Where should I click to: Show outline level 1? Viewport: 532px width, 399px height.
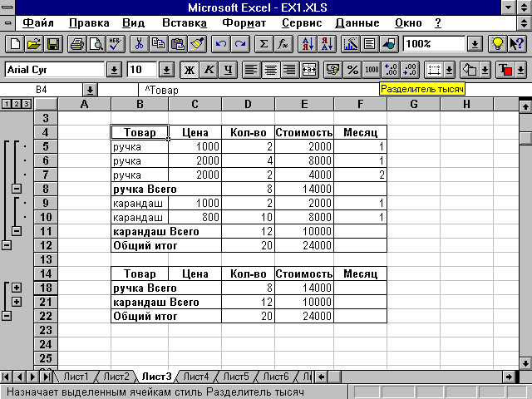pos(7,104)
